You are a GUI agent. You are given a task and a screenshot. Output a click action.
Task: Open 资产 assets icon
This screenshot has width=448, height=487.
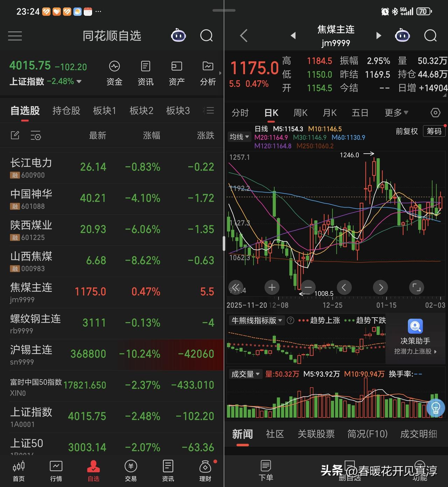pyautogui.click(x=177, y=74)
